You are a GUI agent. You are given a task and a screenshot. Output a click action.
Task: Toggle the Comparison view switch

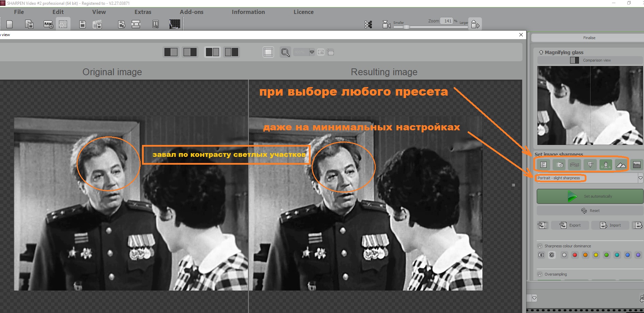(x=575, y=60)
